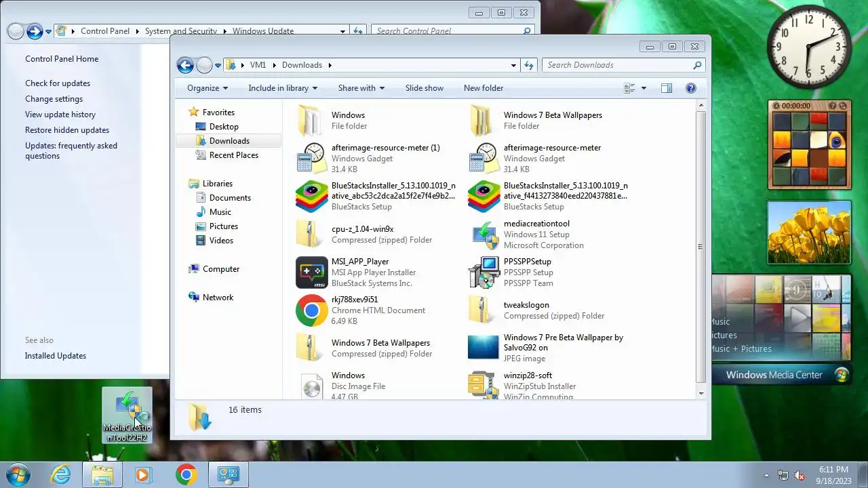Open Organize dropdown menu
The height and width of the screenshot is (488, 868).
pos(208,88)
